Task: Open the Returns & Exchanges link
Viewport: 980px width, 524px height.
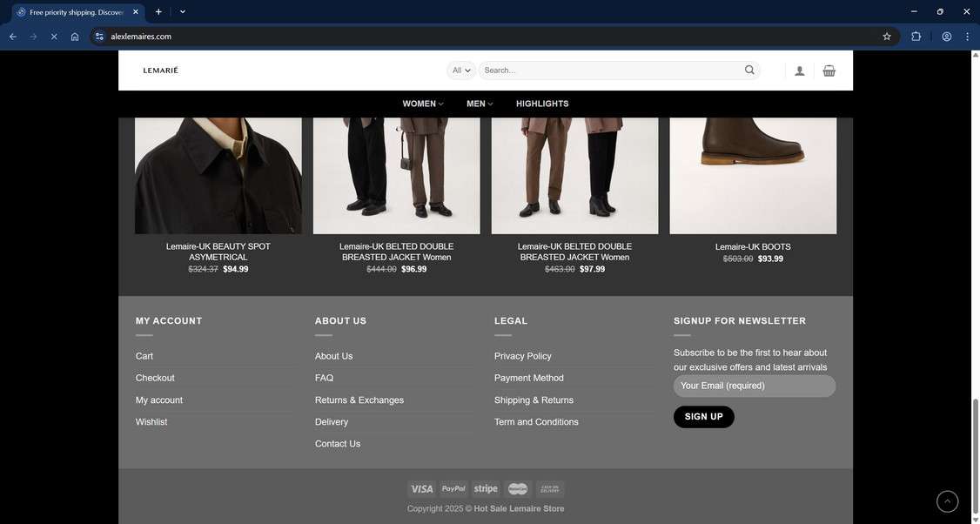Action: pos(359,400)
